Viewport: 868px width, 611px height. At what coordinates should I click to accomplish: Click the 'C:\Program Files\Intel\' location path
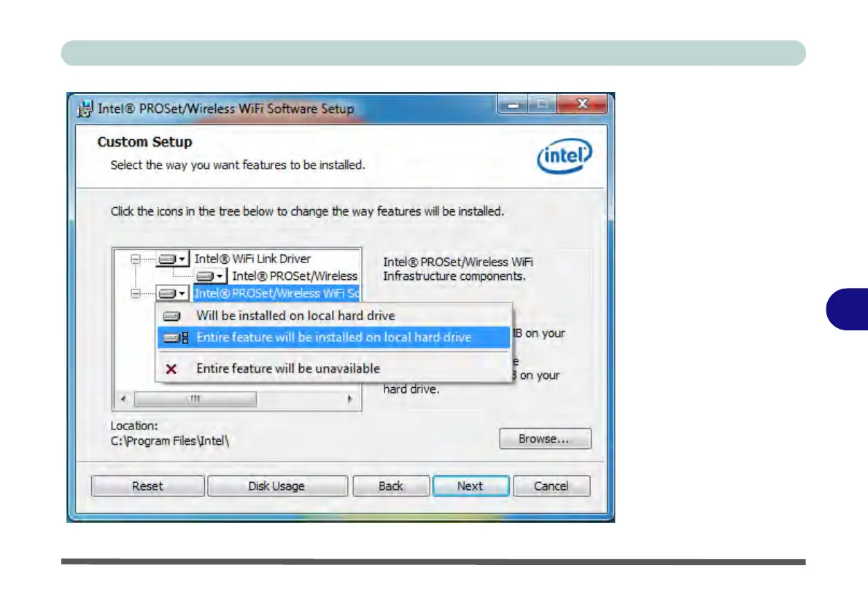tap(170, 441)
